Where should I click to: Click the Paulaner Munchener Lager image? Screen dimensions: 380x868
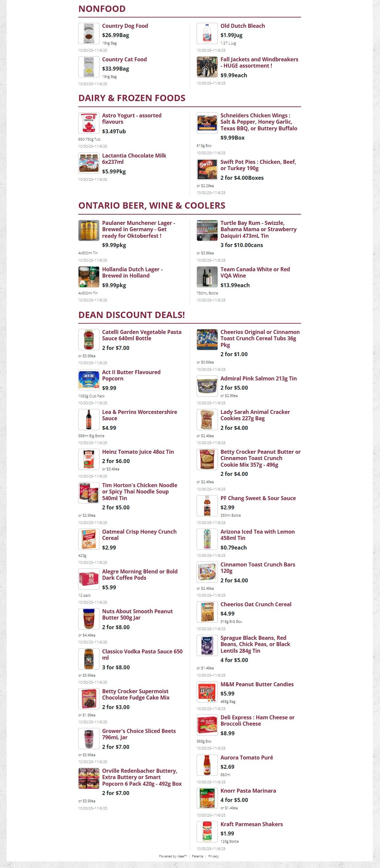click(89, 231)
